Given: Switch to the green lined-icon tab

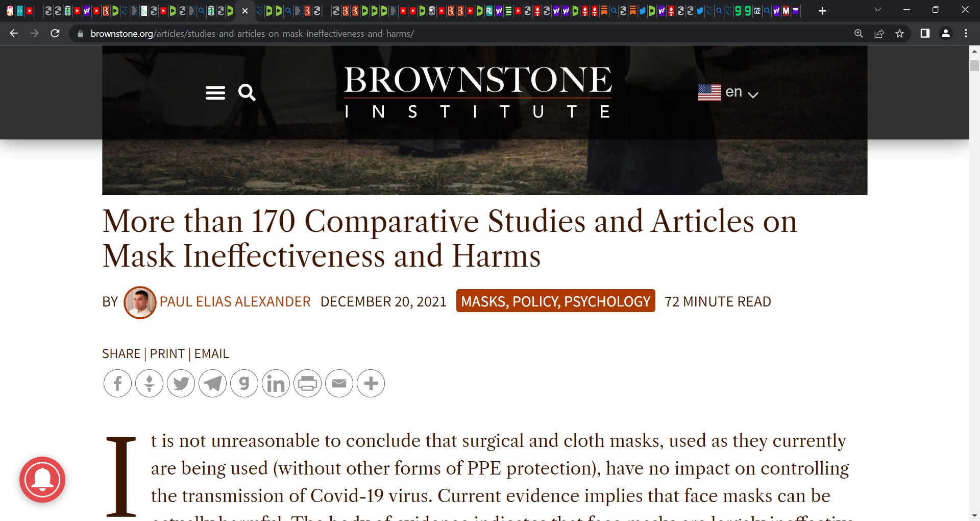Looking at the screenshot, I should click(x=508, y=11).
